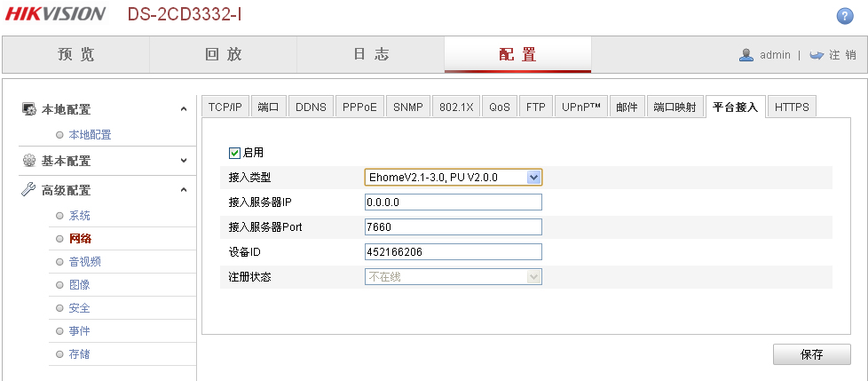
Task: Click the 设备ID input field
Action: pos(454,252)
